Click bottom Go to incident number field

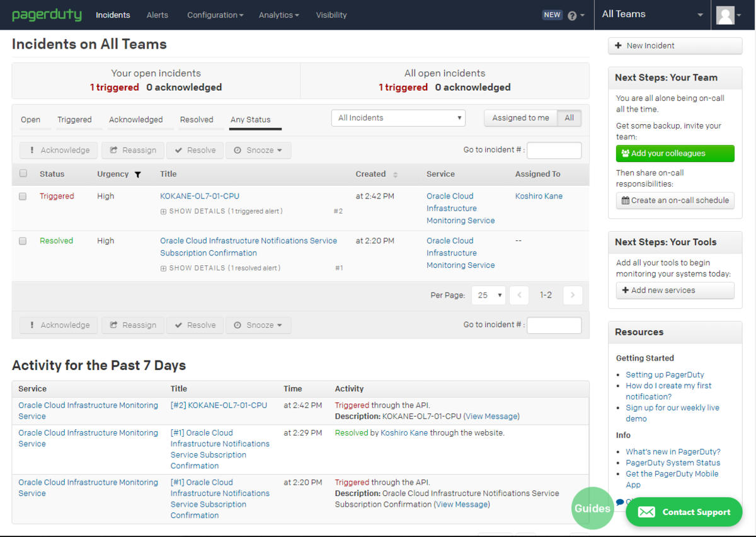click(554, 325)
